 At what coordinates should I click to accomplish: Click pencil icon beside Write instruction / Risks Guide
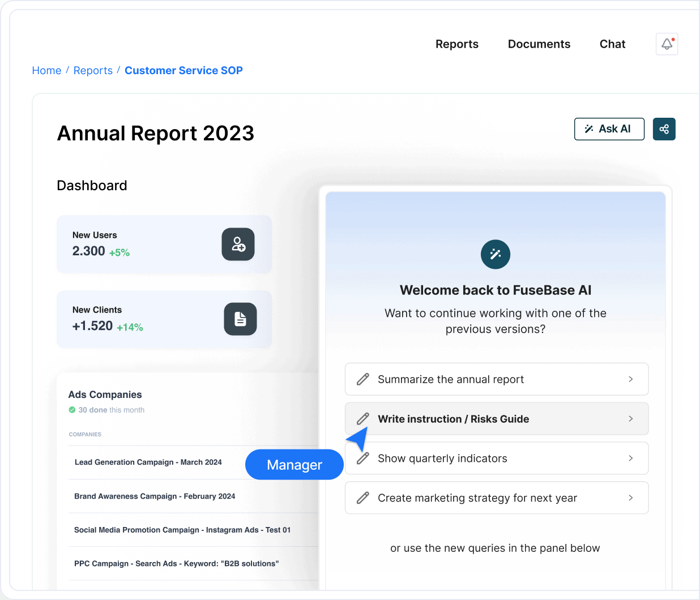tap(363, 419)
